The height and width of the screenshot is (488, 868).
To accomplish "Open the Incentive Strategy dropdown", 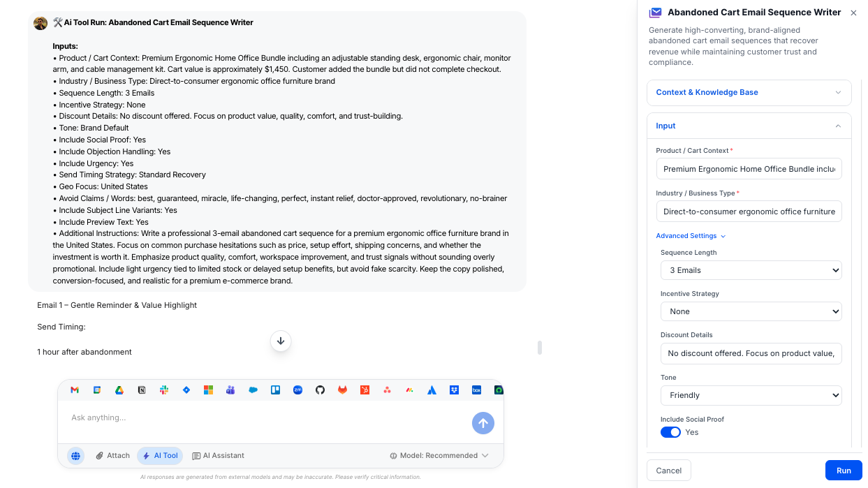I will click(x=751, y=311).
